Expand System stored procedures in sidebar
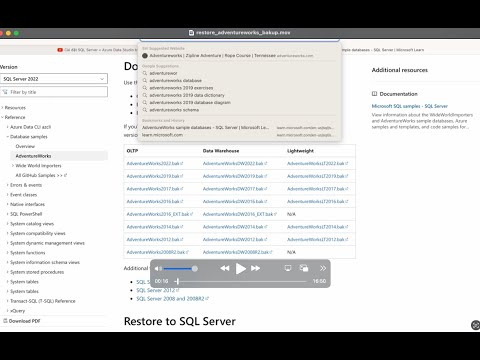 point(37,272)
